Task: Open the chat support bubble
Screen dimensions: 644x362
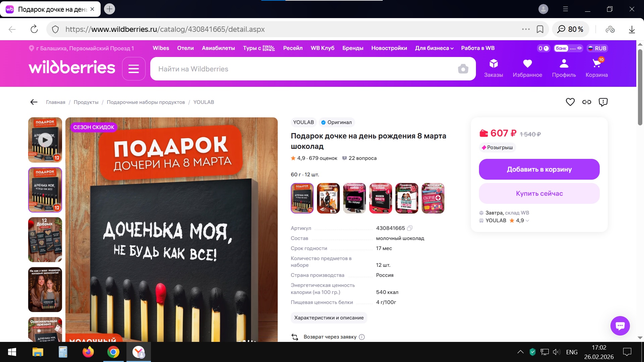Action: 620,325
